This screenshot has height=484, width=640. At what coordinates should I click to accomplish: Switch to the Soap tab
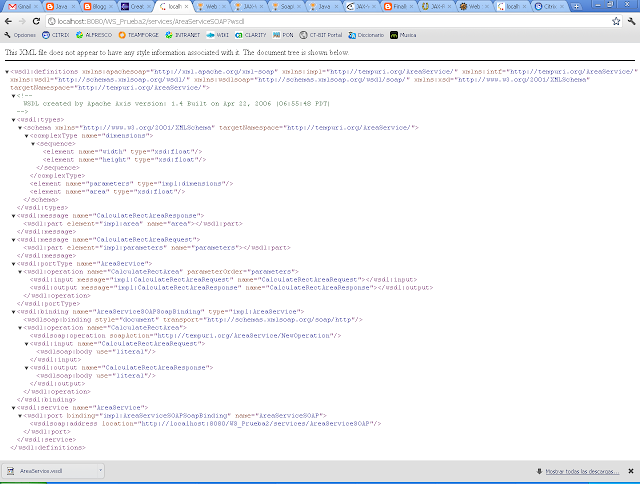pyautogui.click(x=286, y=7)
